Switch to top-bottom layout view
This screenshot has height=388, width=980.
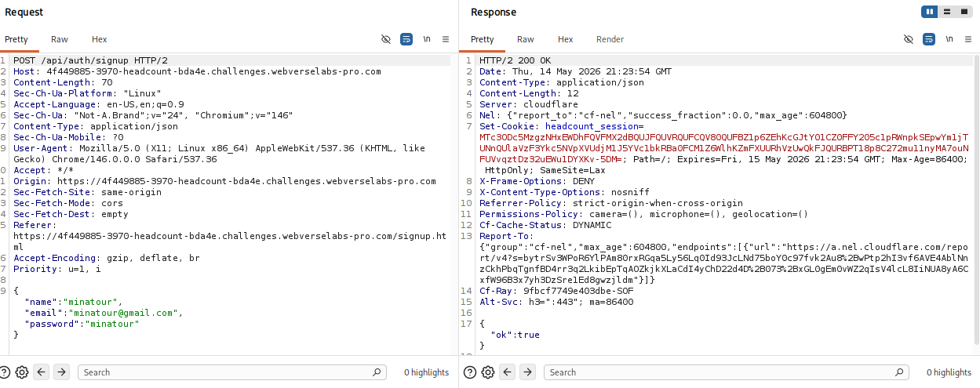pyautogui.click(x=947, y=12)
